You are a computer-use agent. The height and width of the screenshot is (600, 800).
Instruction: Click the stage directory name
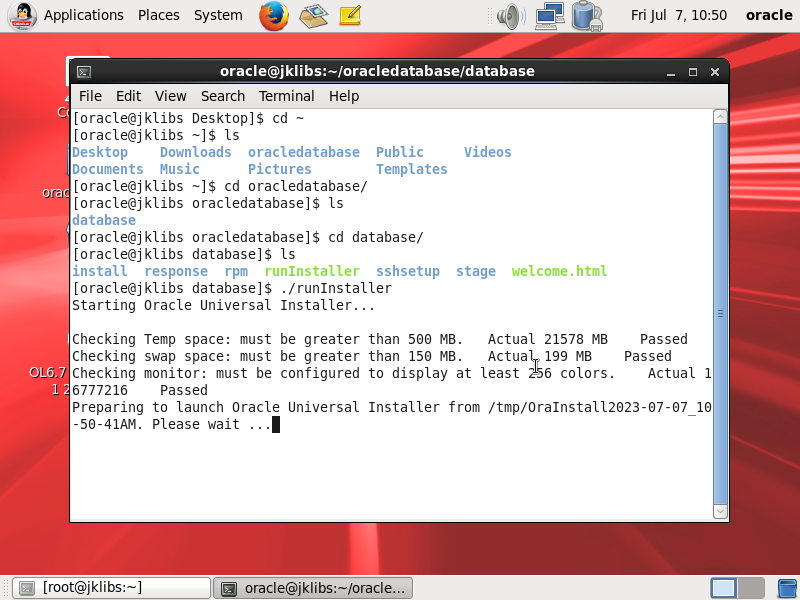[476, 271]
